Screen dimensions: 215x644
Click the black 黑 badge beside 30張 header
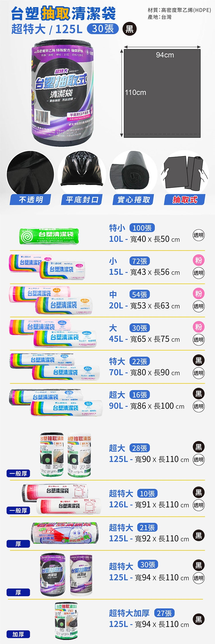pos(129,29)
